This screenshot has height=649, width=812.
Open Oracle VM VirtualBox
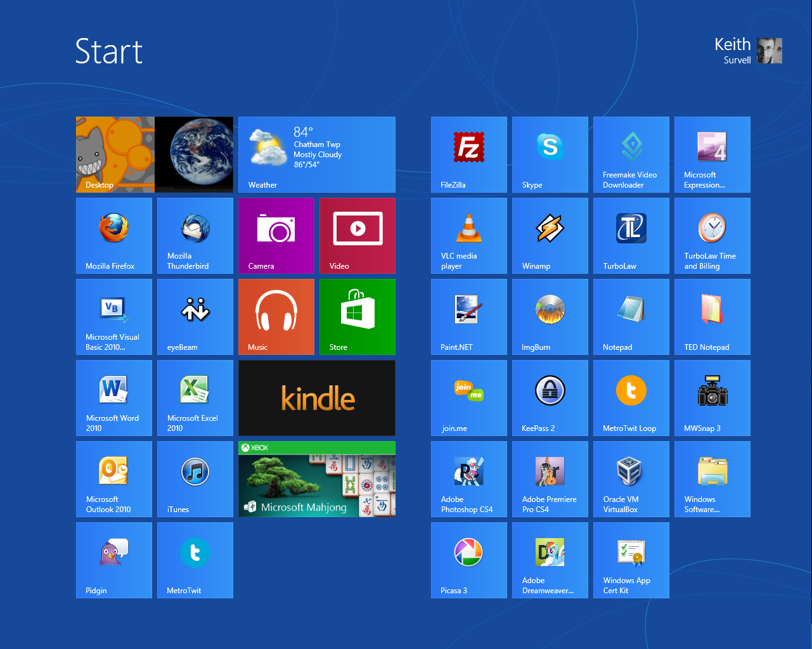click(631, 479)
